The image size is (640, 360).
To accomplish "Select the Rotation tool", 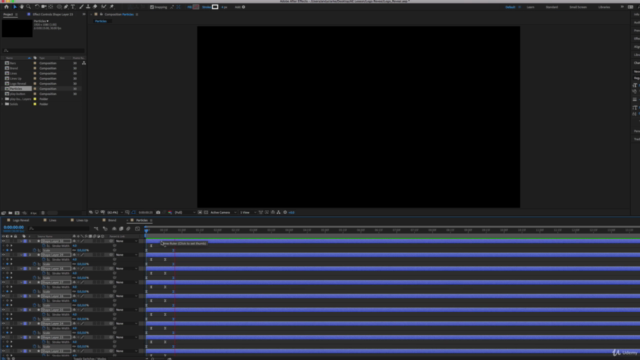I will (37, 7).
